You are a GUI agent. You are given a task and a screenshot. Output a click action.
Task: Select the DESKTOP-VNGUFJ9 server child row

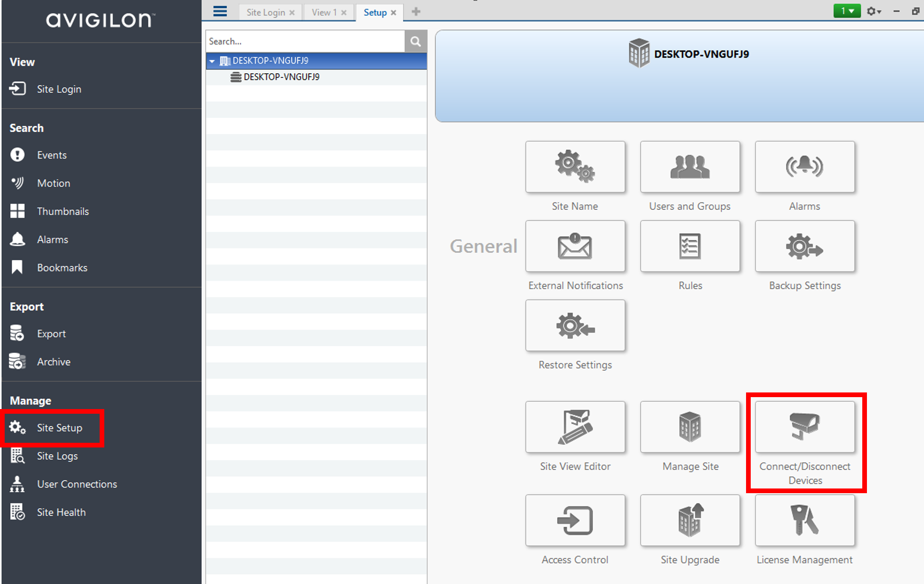tap(316, 77)
